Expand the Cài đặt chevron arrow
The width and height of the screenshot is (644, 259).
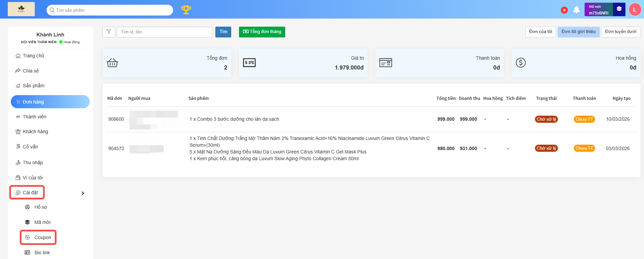pos(83,193)
